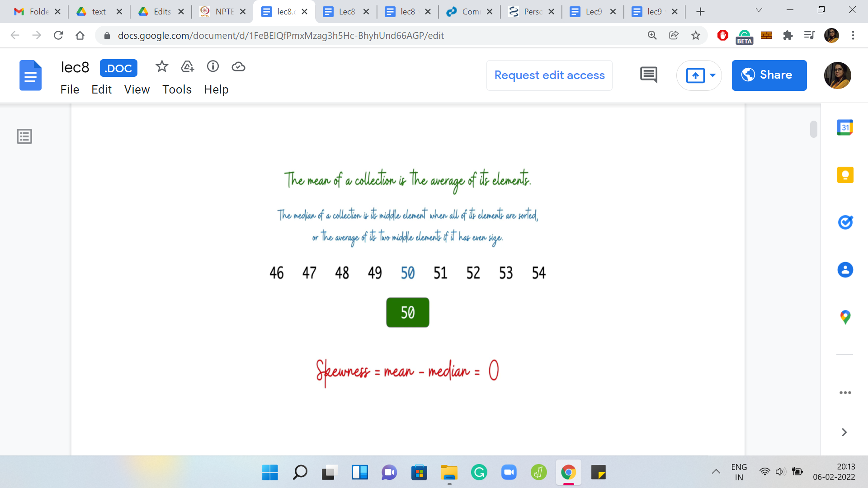This screenshot has height=488, width=868.
Task: Open document details info icon
Action: click(x=213, y=67)
